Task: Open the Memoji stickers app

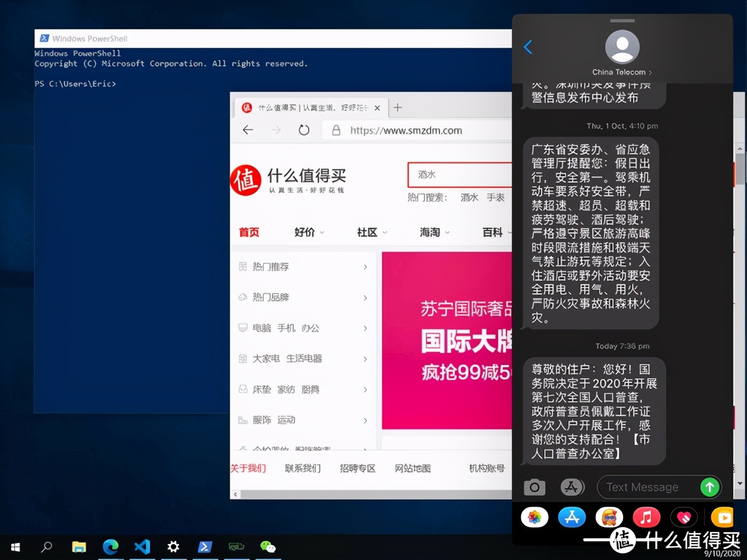Action: pyautogui.click(x=609, y=517)
